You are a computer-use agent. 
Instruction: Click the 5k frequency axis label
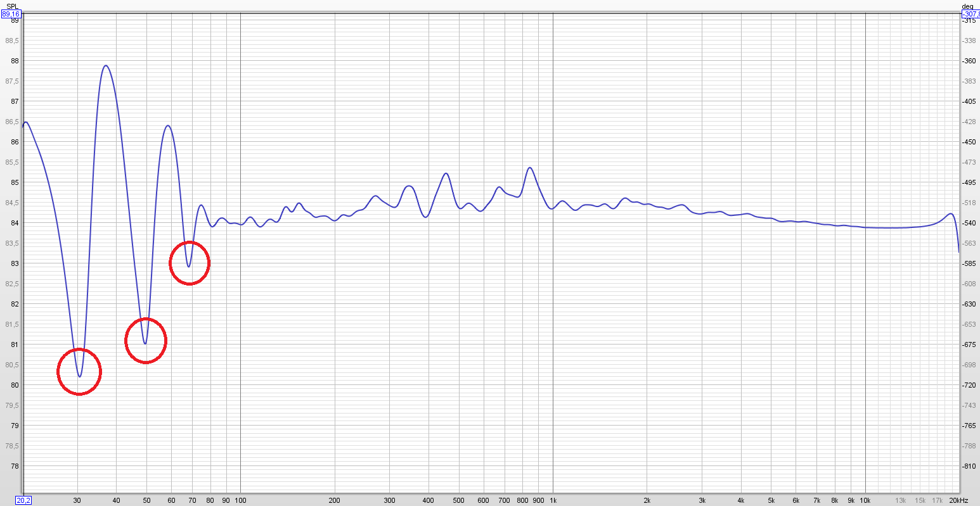[771, 500]
